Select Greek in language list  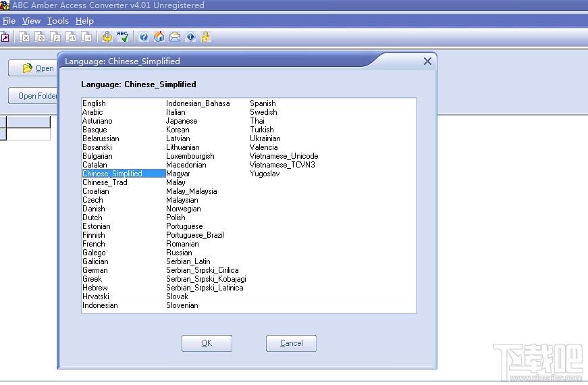click(92, 279)
